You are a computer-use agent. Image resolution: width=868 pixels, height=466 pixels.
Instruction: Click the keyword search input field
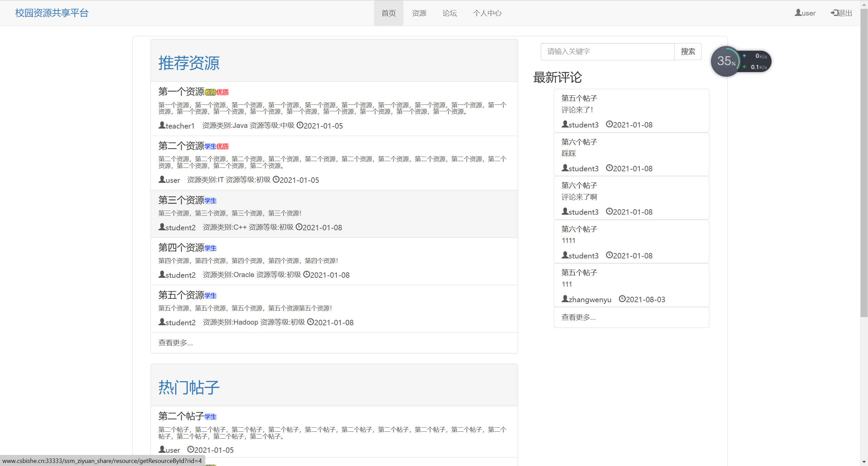[x=607, y=52]
